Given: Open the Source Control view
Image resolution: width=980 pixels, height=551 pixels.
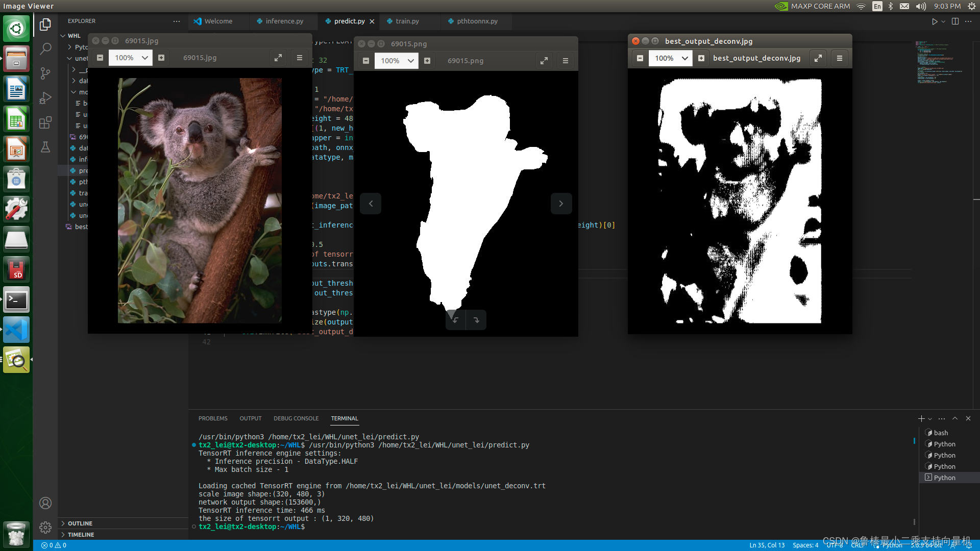Looking at the screenshot, I should [x=45, y=73].
